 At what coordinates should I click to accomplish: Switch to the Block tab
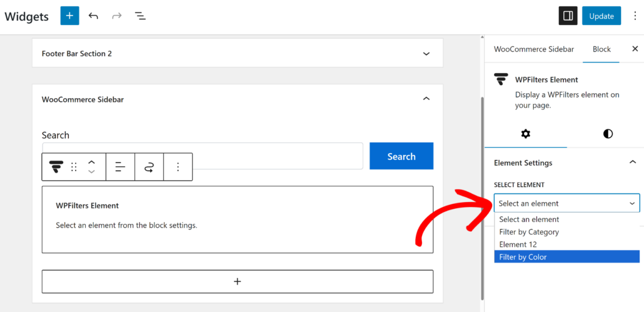pos(601,49)
